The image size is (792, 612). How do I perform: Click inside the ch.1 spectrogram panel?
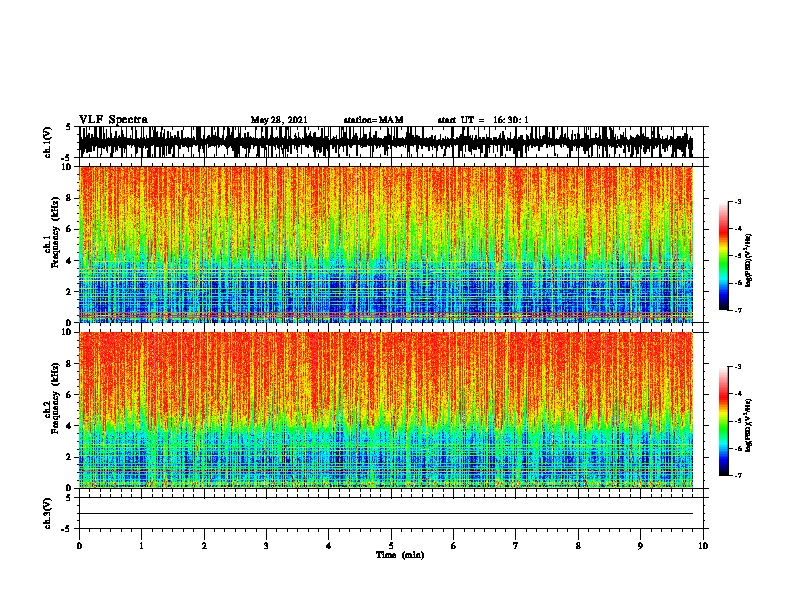click(386, 244)
